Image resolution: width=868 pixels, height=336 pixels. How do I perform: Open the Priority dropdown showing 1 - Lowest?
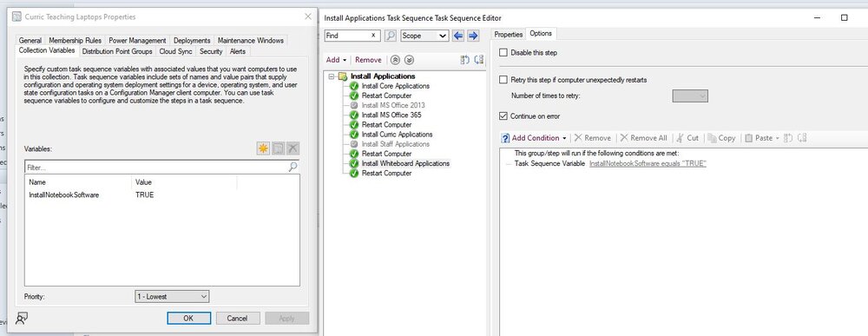pos(172,297)
